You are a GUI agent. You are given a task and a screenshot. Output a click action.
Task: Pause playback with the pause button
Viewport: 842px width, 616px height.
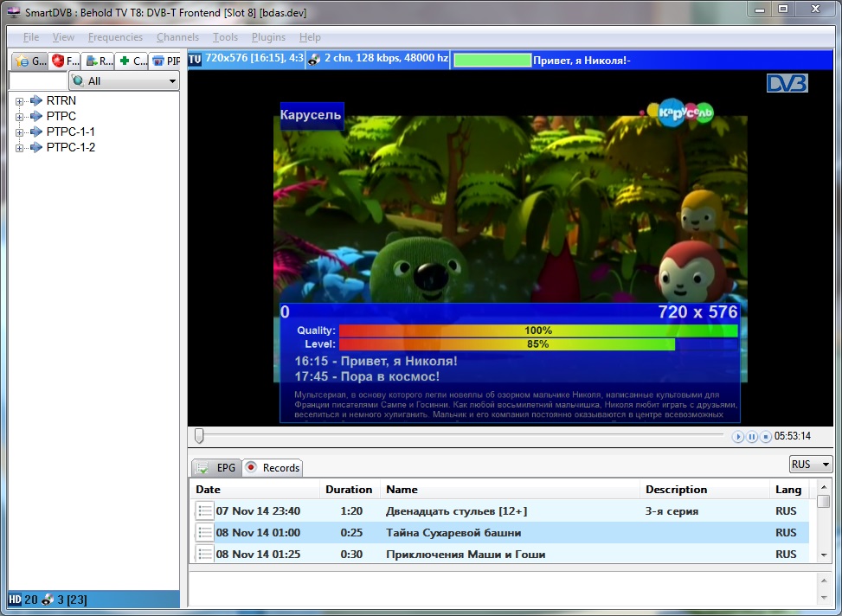[x=752, y=437]
